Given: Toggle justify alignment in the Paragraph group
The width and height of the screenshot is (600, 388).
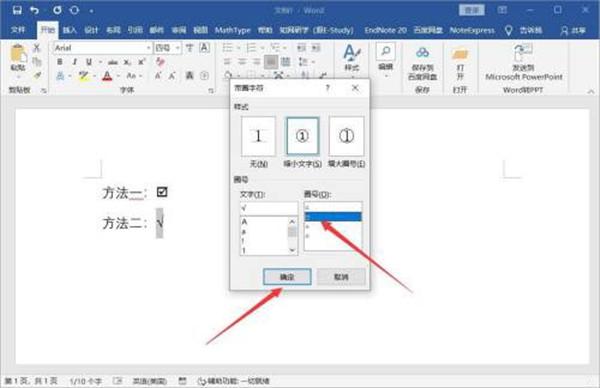Looking at the screenshot, I should pos(271,62).
